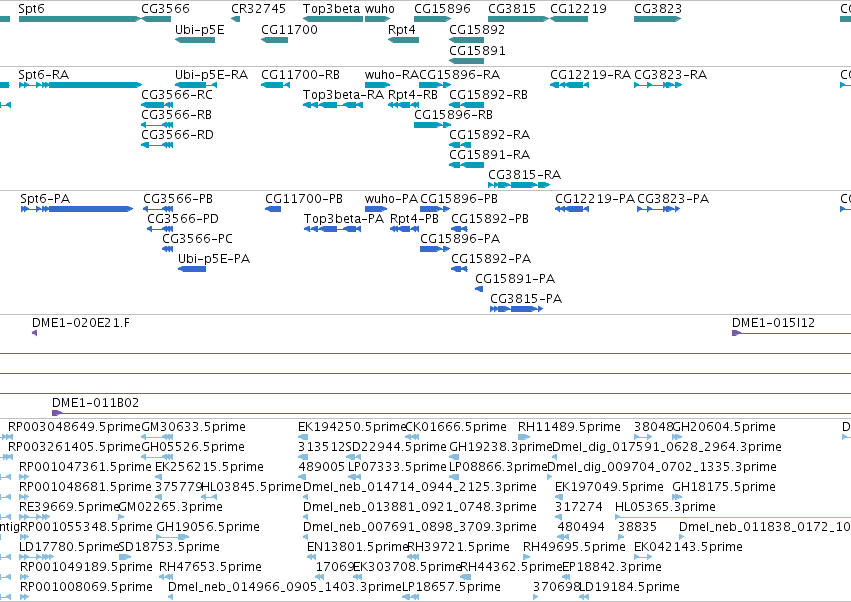Click the CG3566 gene label
The height and width of the screenshot is (602, 851).
(166, 9)
